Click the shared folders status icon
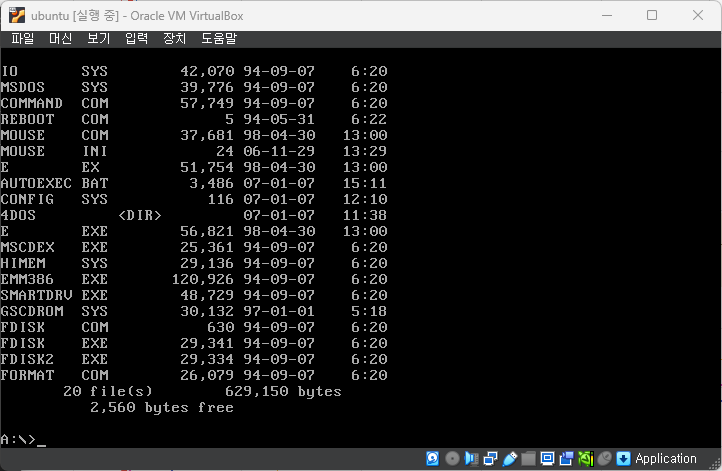This screenshot has width=722, height=471. pyautogui.click(x=529, y=459)
